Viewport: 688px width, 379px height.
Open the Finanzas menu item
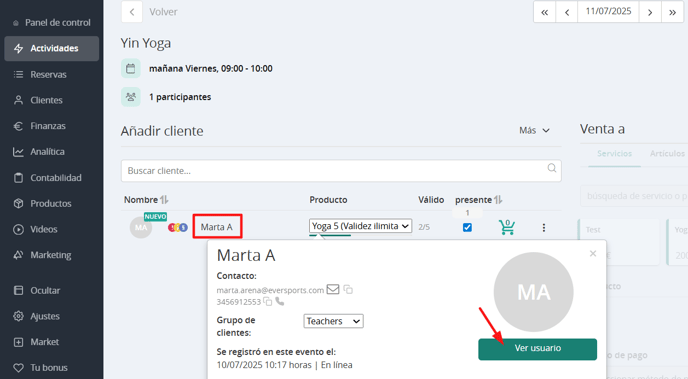[x=48, y=126]
